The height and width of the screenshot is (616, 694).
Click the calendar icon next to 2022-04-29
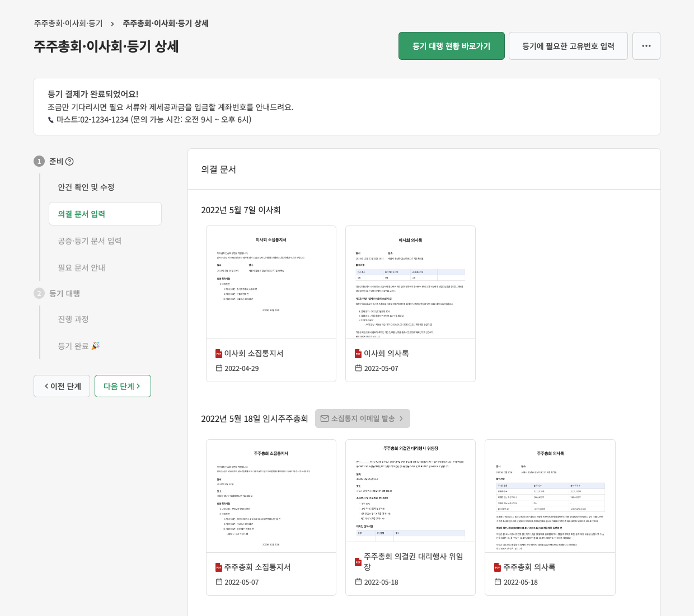tap(219, 368)
